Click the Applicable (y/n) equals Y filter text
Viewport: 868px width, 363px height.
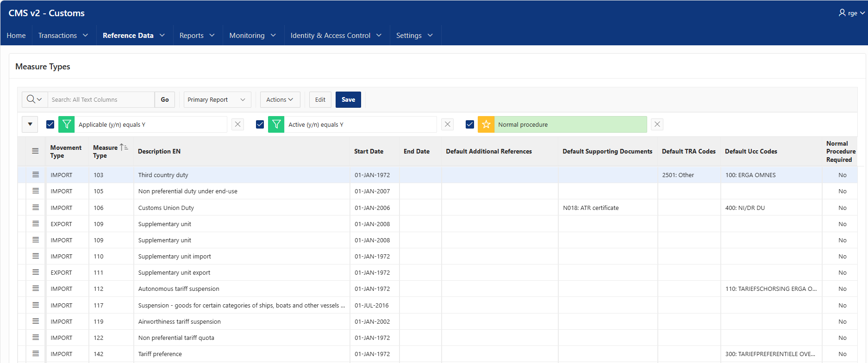point(112,124)
